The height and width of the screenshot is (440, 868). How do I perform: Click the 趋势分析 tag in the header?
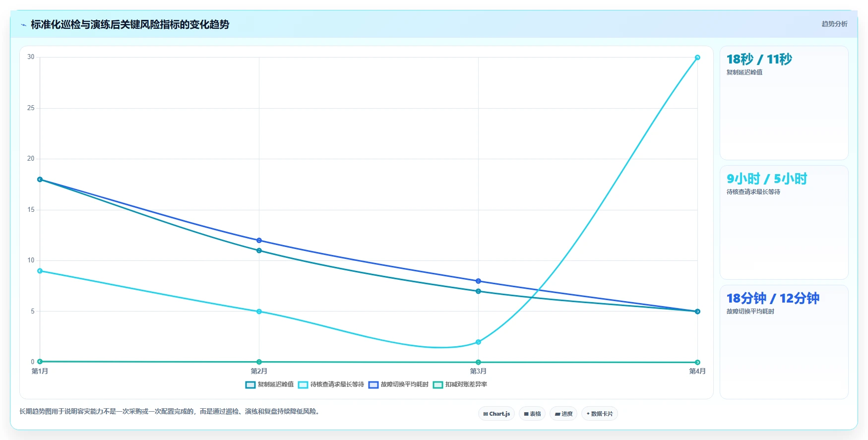pyautogui.click(x=834, y=24)
